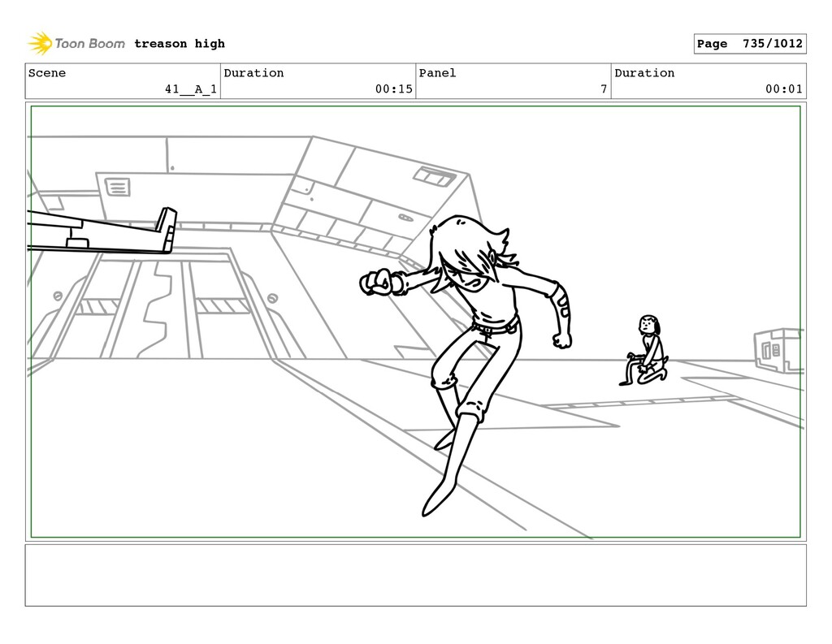Click the Page 735/1012 indicator box
832x644 pixels.
[x=750, y=44]
